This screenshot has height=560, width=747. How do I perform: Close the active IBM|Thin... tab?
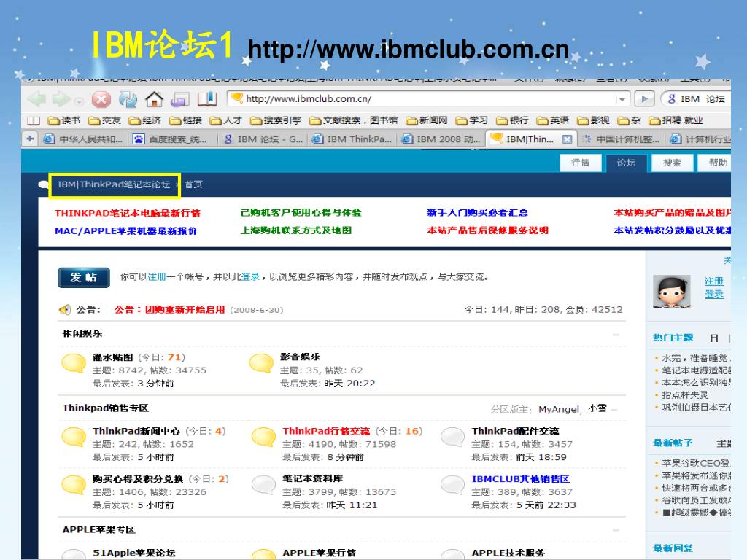566,139
